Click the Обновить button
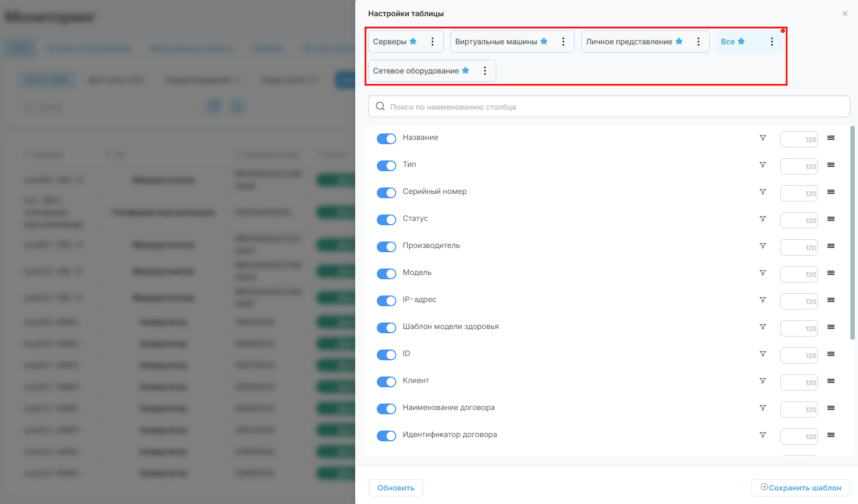This screenshot has width=858, height=504. [x=396, y=488]
